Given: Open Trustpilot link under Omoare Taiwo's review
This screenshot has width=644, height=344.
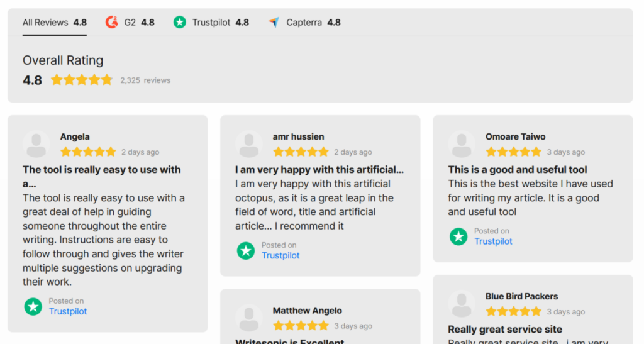Looking at the screenshot, I should pyautogui.click(x=493, y=241).
